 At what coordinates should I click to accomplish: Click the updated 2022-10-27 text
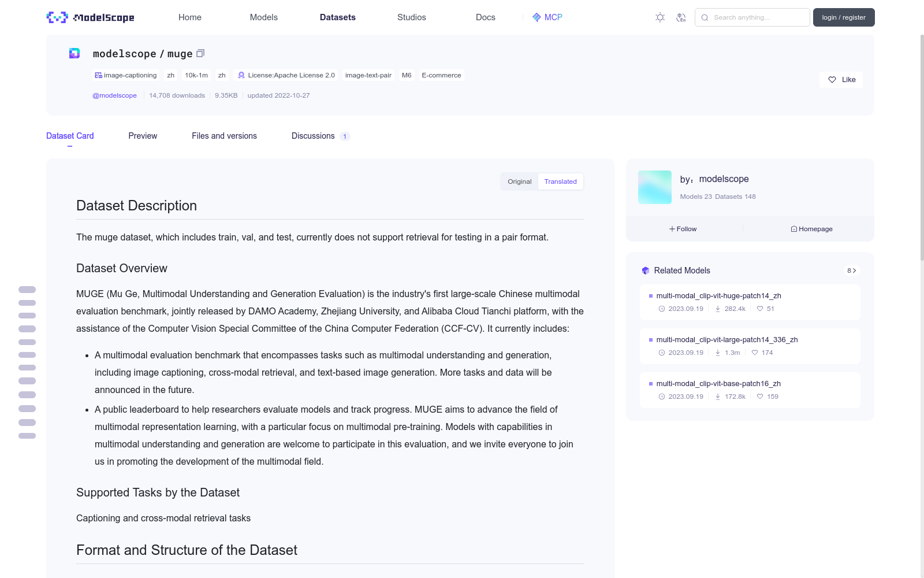pos(278,95)
